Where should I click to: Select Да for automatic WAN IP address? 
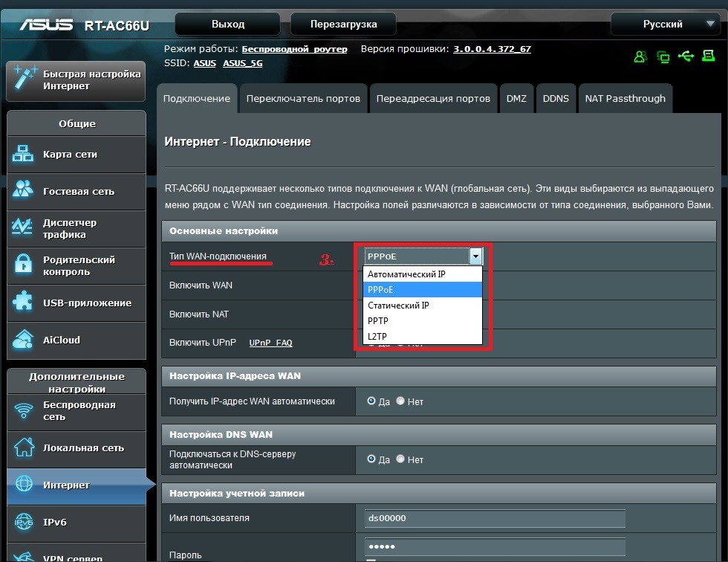click(371, 401)
